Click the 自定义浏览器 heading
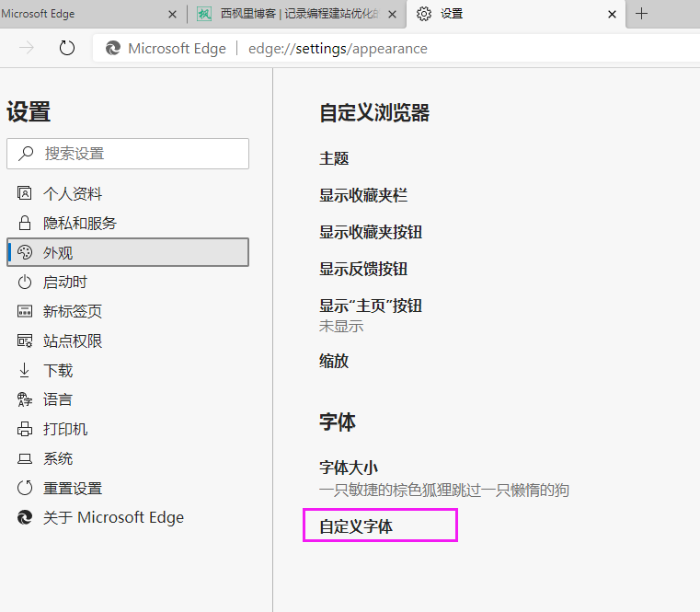Viewport: 700px width, 612px height. [374, 112]
